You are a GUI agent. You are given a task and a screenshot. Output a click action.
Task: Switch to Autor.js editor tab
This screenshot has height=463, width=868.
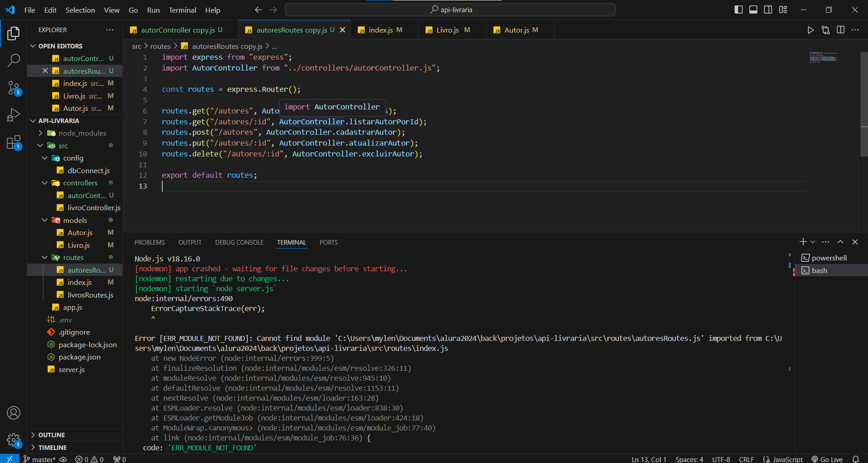520,30
